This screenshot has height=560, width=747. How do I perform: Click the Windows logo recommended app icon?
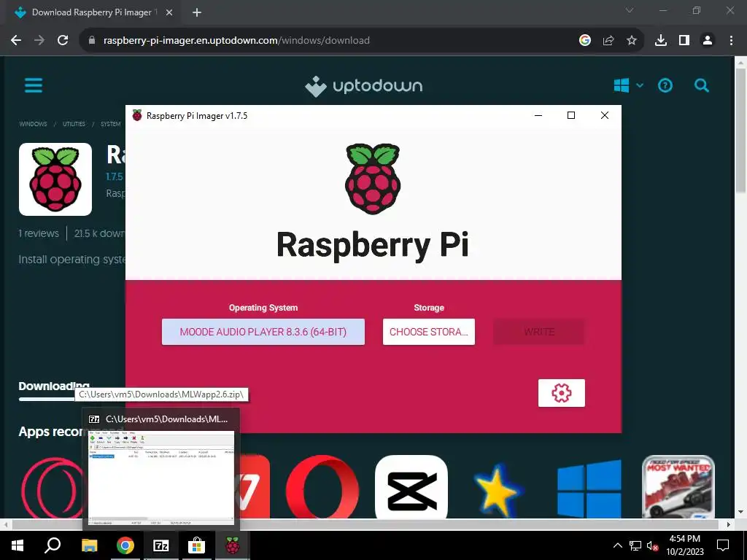pos(589,488)
